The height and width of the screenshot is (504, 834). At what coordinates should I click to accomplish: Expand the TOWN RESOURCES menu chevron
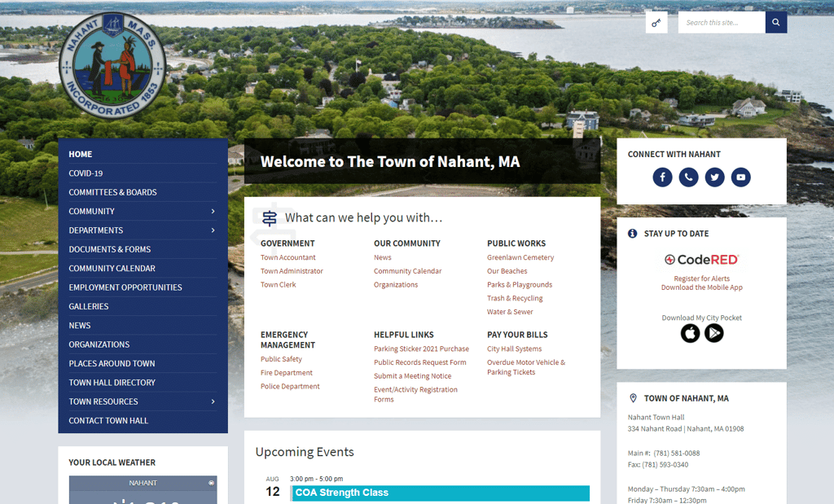point(212,401)
